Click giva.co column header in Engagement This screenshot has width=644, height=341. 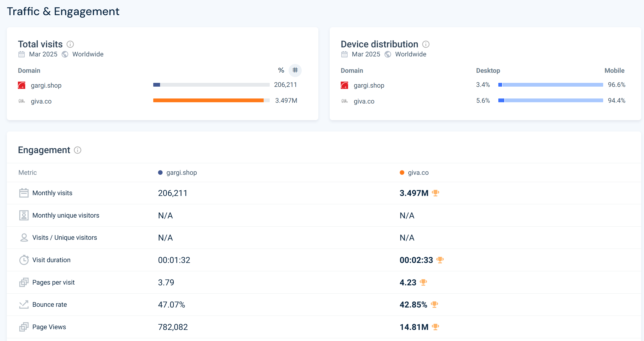point(418,173)
